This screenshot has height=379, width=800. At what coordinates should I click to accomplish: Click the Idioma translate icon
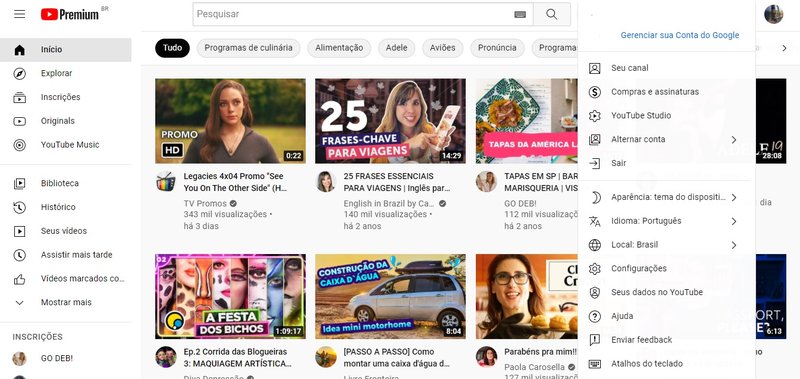[x=594, y=221]
